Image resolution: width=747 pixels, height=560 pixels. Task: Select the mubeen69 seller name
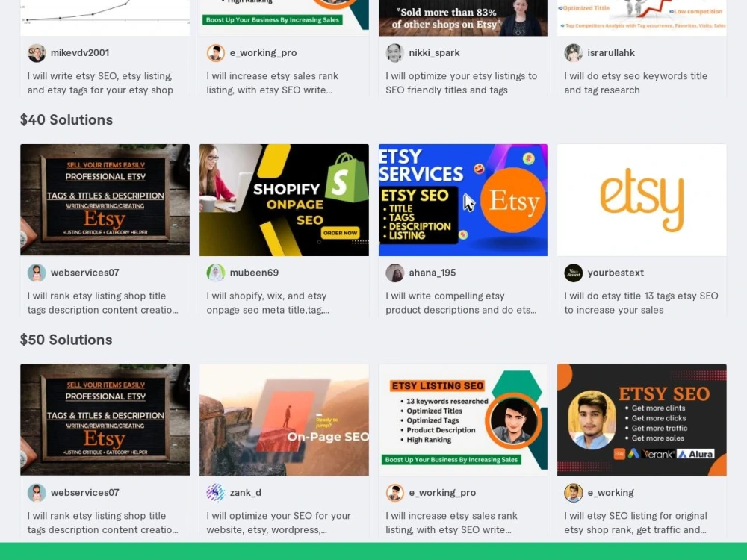pos(254,273)
